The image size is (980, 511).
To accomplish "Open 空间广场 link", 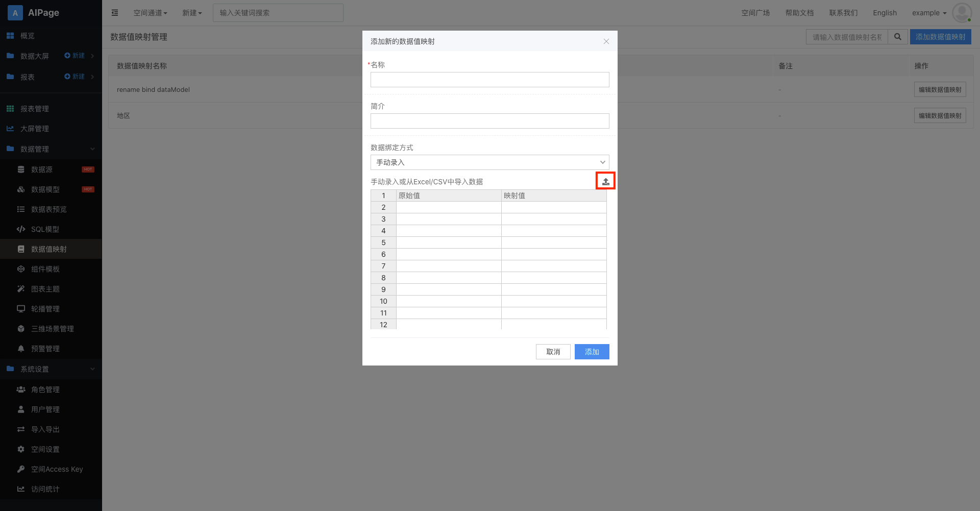I will pyautogui.click(x=756, y=13).
